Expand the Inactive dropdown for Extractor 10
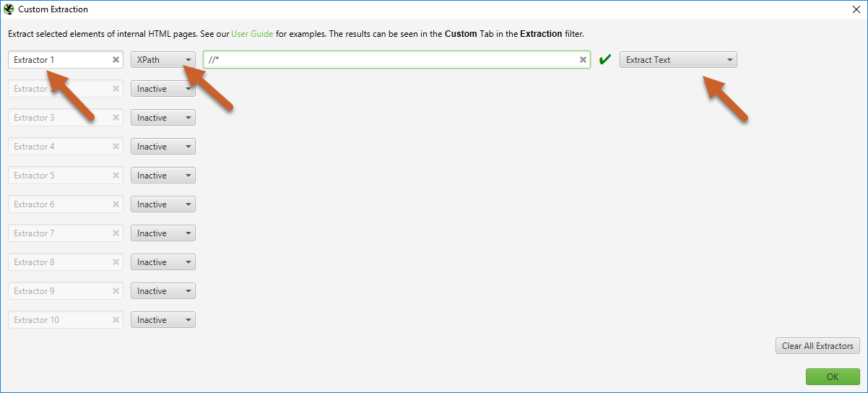This screenshot has width=868, height=393. (163, 320)
